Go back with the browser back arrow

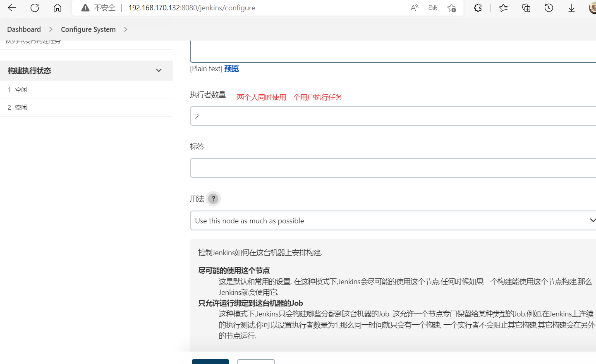coord(12,7)
